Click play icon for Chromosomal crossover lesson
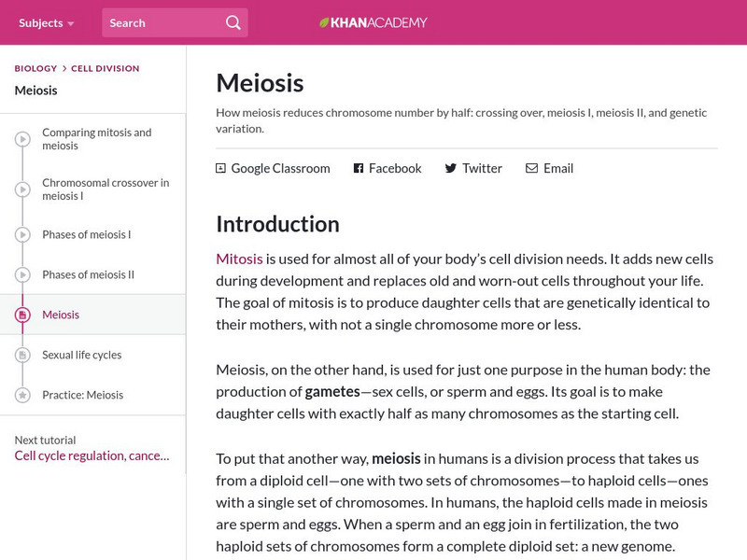Viewport: 747px width, 560px height. point(22,190)
